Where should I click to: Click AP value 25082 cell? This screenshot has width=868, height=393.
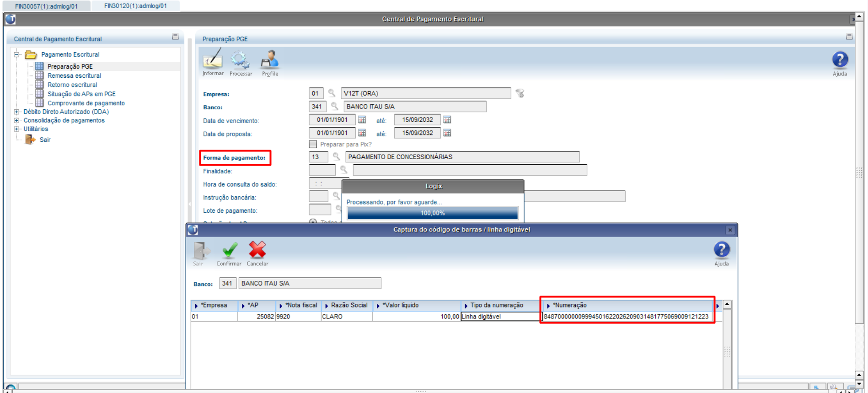pyautogui.click(x=257, y=317)
